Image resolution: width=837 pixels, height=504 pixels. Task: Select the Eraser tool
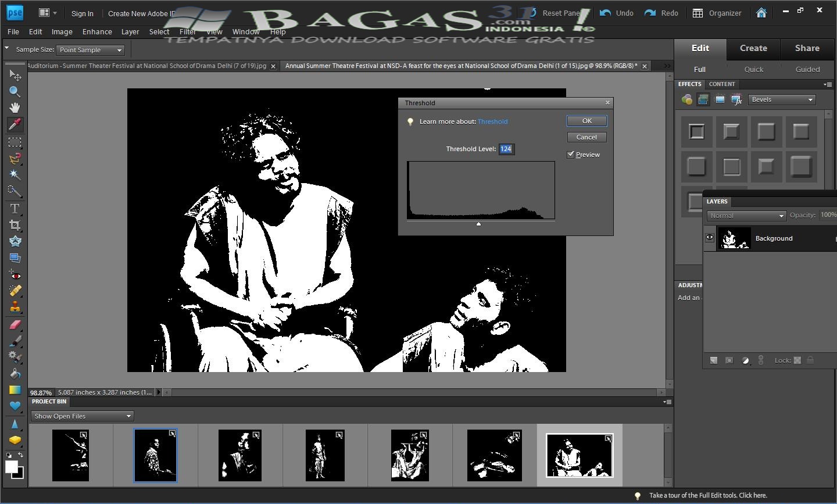tap(15, 324)
